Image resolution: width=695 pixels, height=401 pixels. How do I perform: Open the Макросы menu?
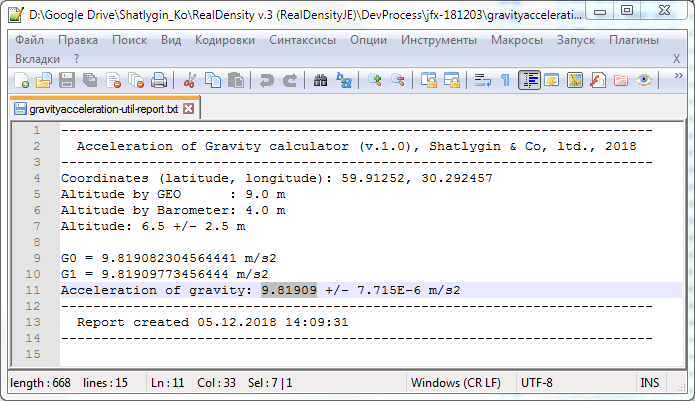pyautogui.click(x=517, y=40)
